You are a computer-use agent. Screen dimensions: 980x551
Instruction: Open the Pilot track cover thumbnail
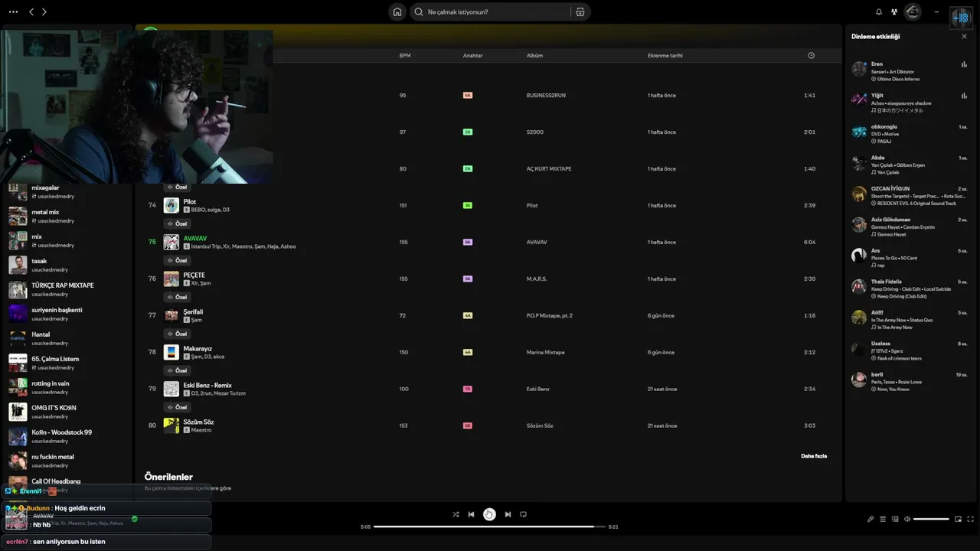(171, 205)
